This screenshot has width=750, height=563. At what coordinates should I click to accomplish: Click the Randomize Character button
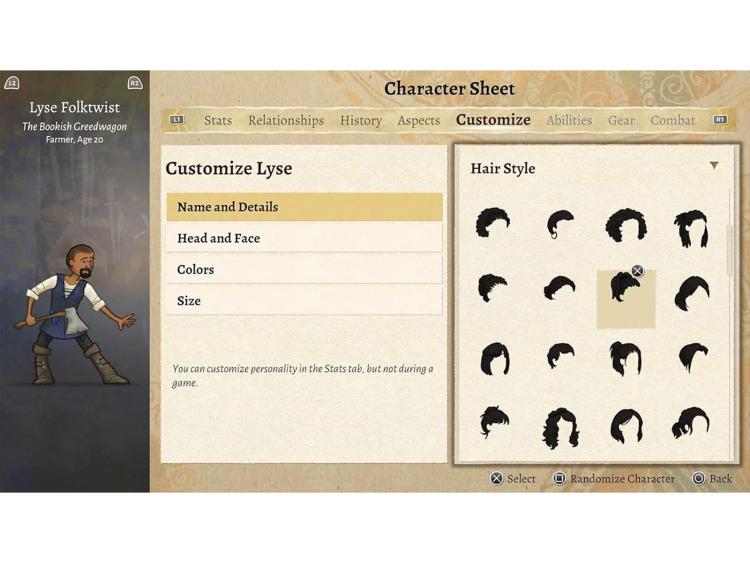pos(615,478)
